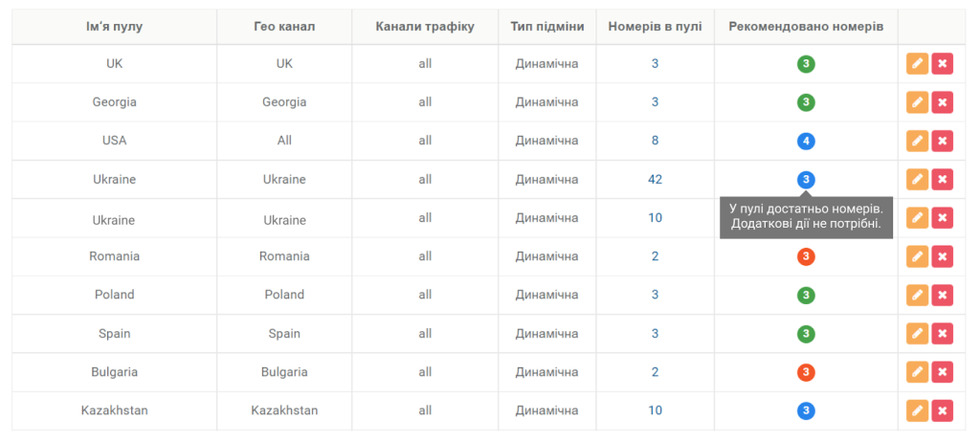Open the 8 numbers link for USA

point(655,141)
